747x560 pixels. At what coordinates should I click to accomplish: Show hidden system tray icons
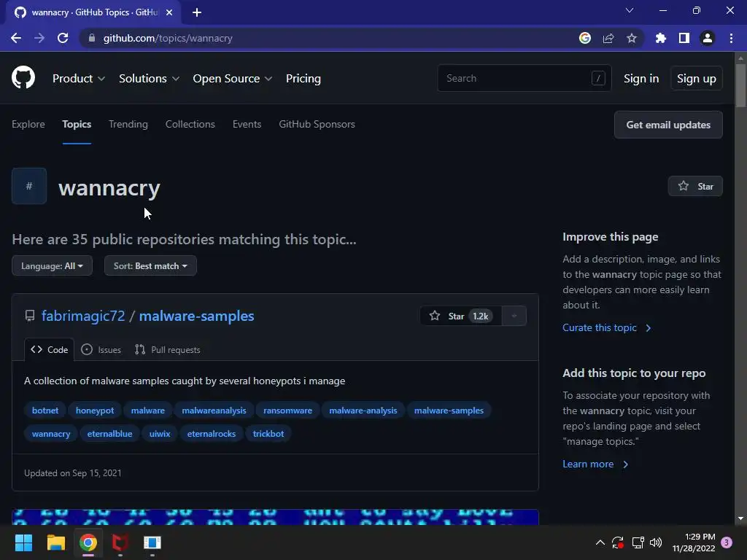tap(600, 542)
